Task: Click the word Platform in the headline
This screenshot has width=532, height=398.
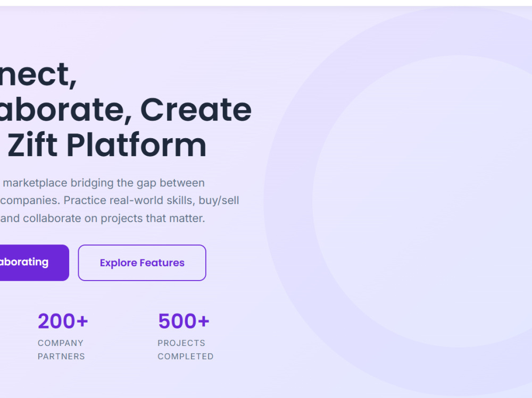Action: pyautogui.click(x=136, y=145)
